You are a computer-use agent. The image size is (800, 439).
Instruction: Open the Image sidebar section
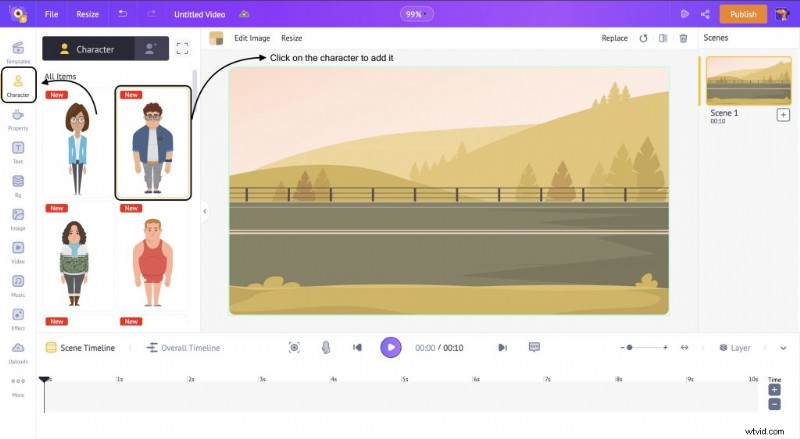18,219
